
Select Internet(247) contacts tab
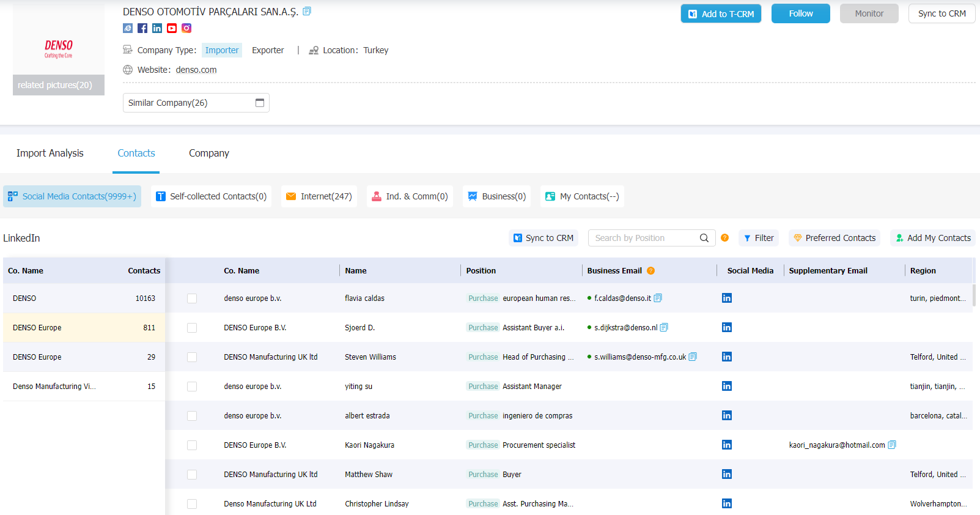tap(319, 196)
